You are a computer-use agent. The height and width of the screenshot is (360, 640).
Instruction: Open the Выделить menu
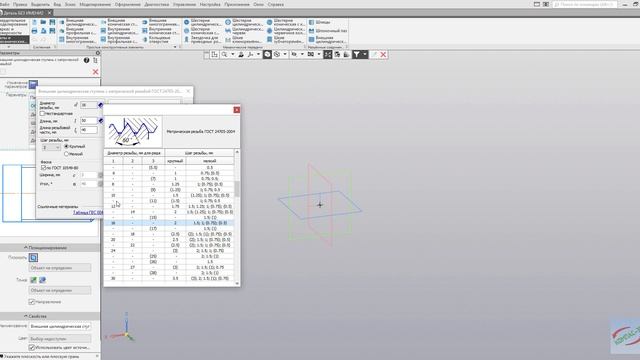tap(40, 4)
